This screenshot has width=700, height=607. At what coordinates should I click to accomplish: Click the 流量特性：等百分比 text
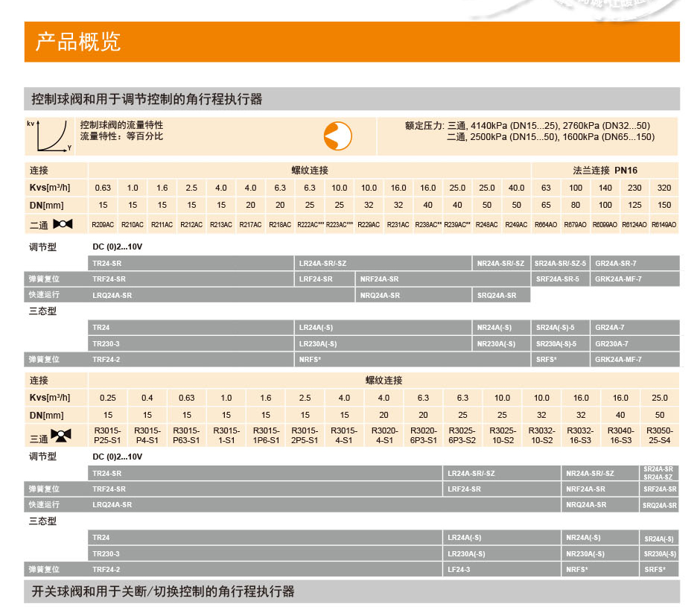[121, 136]
